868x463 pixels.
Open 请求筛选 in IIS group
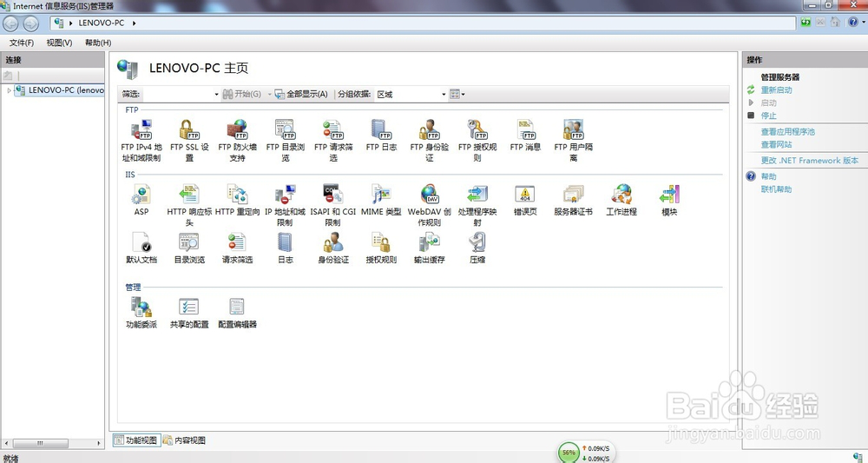[238, 248]
